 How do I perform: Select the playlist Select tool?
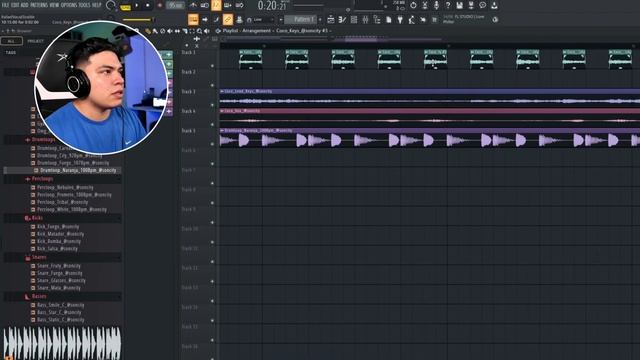192,31
